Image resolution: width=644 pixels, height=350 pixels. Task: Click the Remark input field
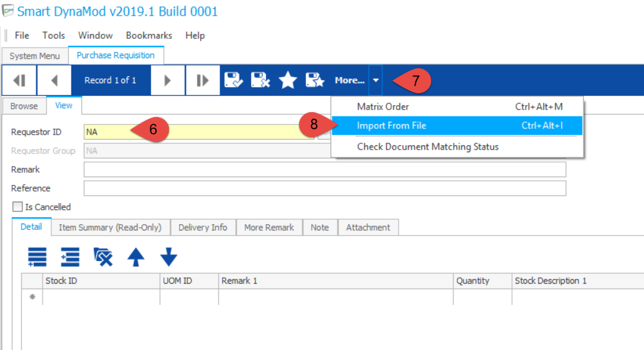click(x=325, y=170)
